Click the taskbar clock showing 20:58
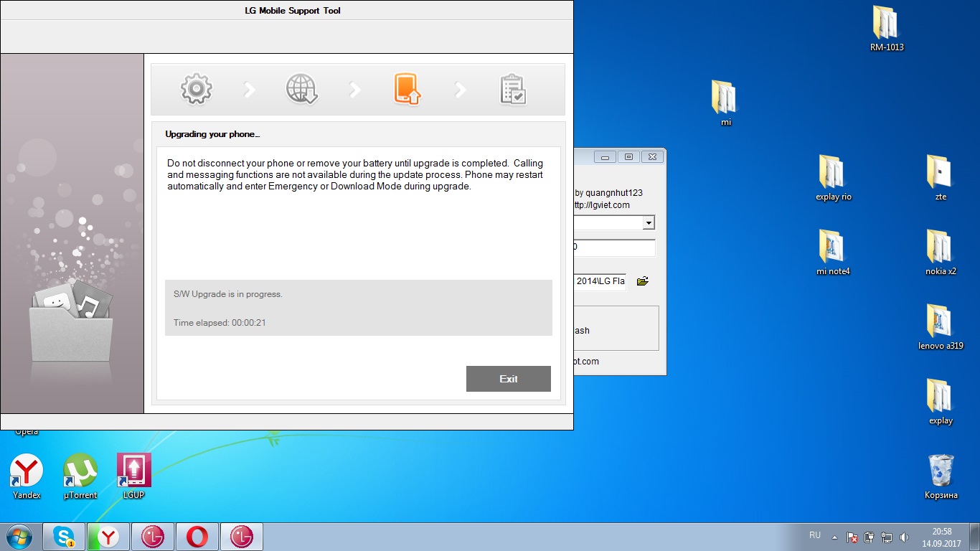Viewport: 980px width, 551px height. coord(941,537)
